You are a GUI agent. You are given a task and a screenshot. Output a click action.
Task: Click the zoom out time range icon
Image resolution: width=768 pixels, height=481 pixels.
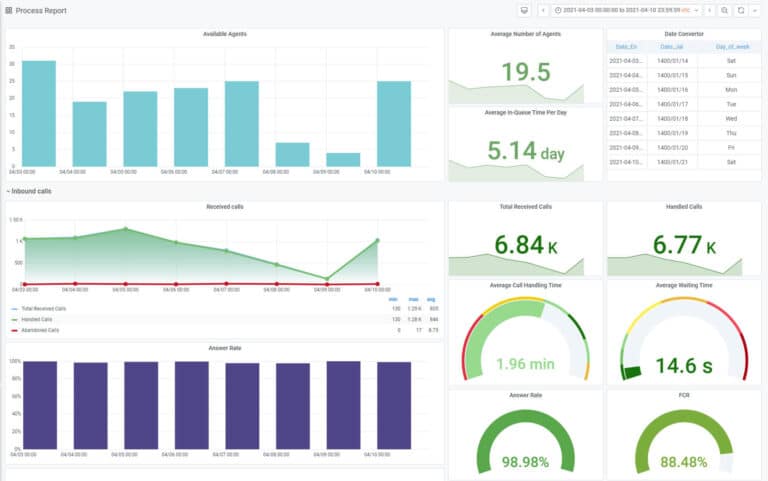725,10
